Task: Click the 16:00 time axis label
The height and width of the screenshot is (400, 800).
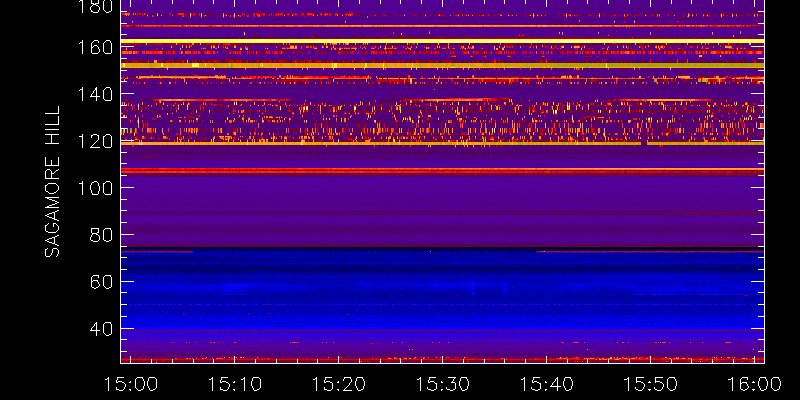Action: point(755,384)
